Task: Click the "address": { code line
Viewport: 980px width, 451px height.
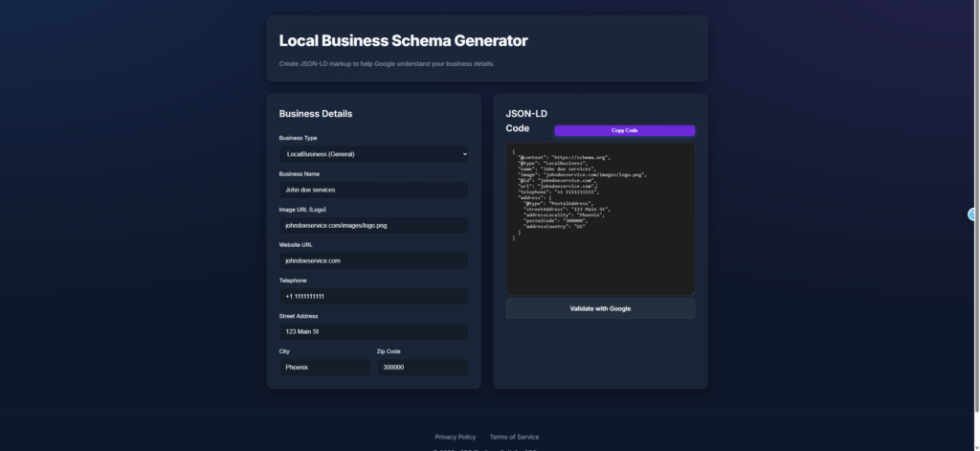Action: coord(534,197)
